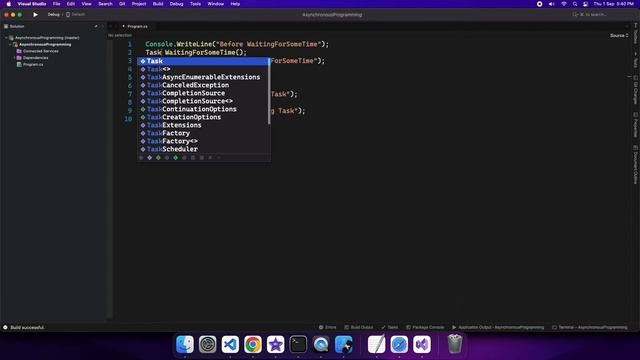Open Trash from the dock

pos(455,344)
